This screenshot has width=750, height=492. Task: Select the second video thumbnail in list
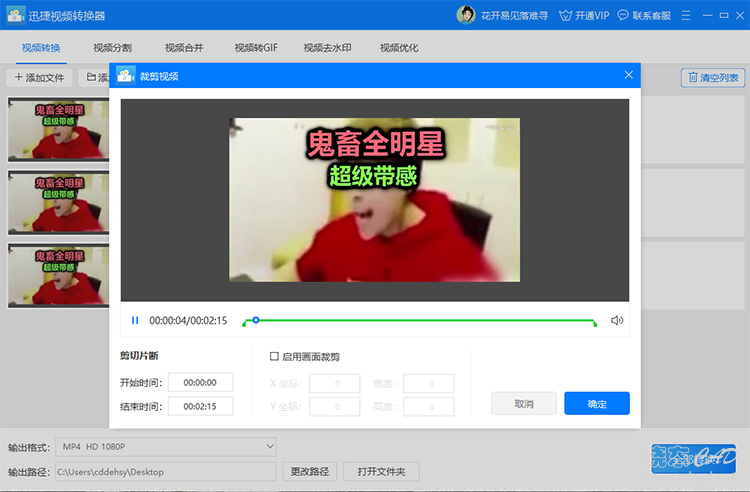click(x=58, y=203)
